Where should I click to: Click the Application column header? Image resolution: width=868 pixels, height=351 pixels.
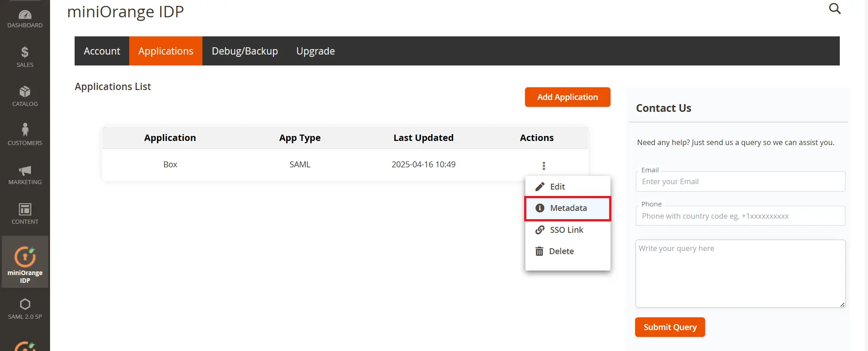tap(170, 138)
